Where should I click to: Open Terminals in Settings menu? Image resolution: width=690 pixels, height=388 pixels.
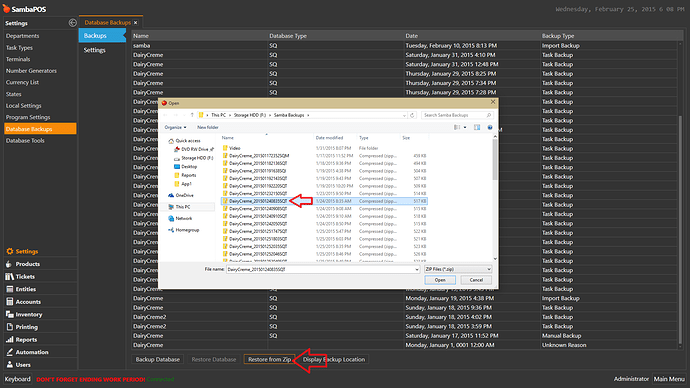coord(18,59)
